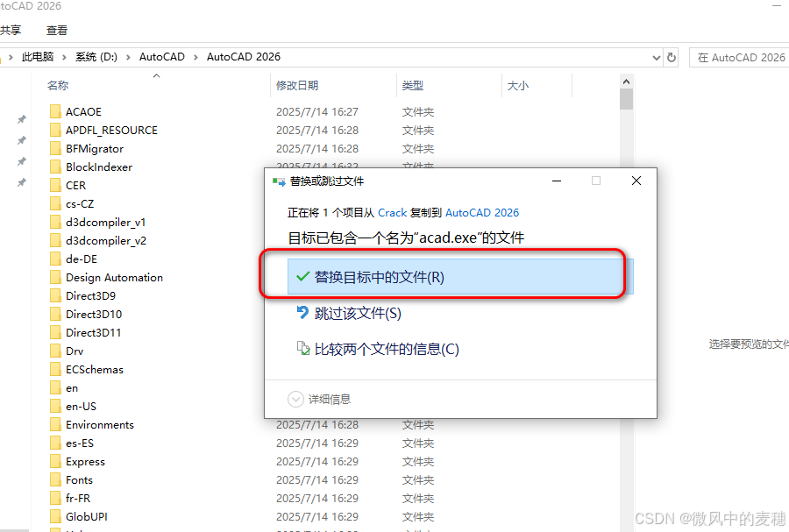Open the 查看 ribbon tab
Screen dimensions: 789x532
tap(57, 30)
